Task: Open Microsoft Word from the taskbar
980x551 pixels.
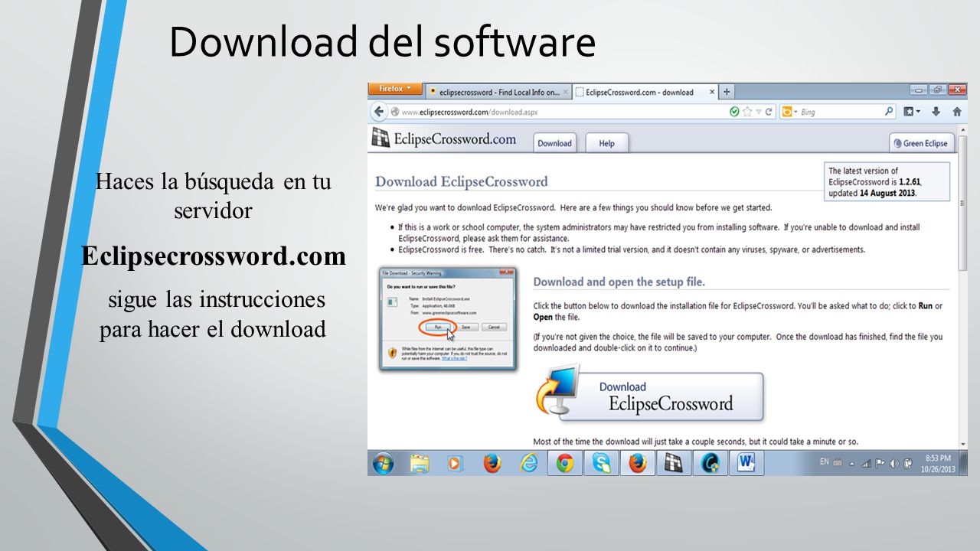Action: point(746,463)
